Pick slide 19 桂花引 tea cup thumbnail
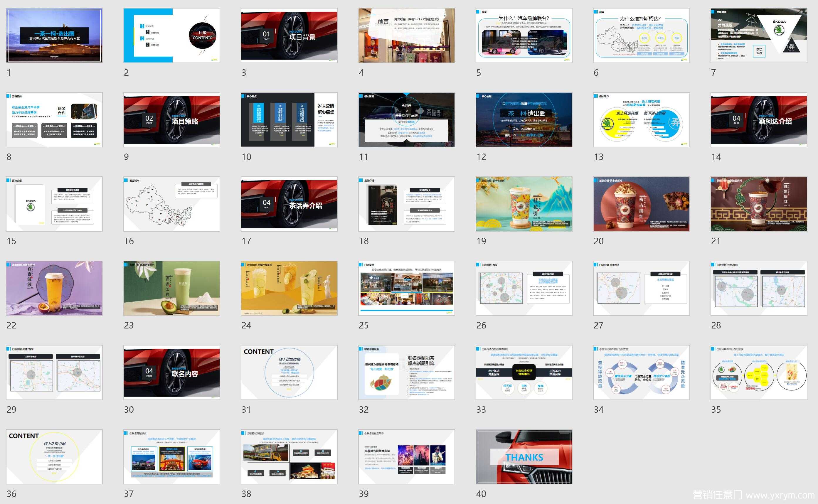Viewport: 818px width, 504px height. [524, 204]
